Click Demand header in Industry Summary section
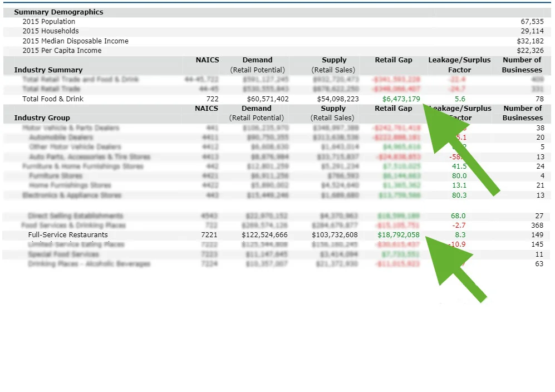555x392 pixels. (257, 60)
